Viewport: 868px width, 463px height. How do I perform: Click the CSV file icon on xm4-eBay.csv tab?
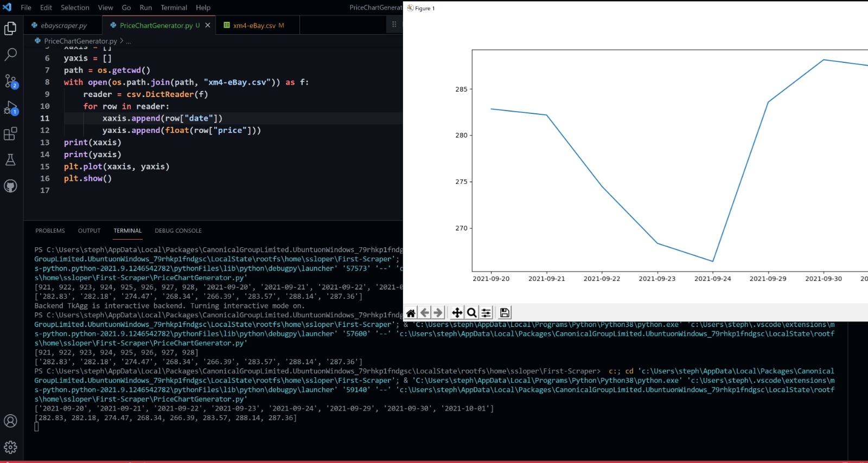click(x=227, y=25)
